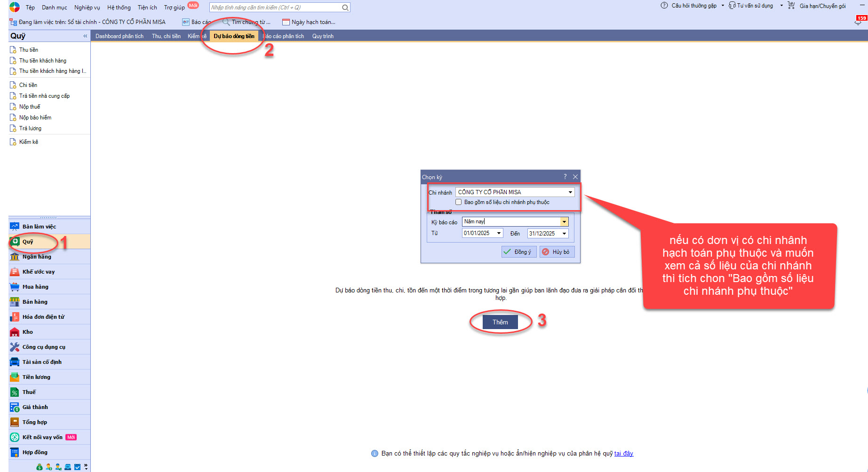The image size is (868, 472).
Task: Click the search magnifier icon
Action: 345,8
